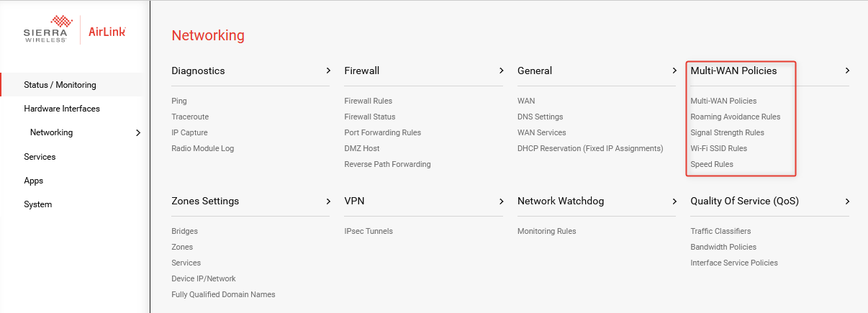Viewport: 868px width, 313px height.
Task: Expand the Multi-WAN Policies chevron
Action: tap(847, 71)
